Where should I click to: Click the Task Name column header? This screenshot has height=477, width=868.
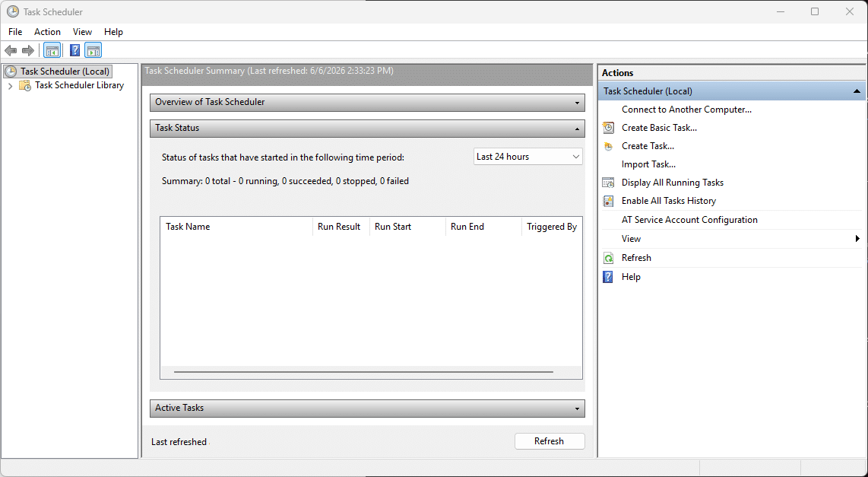tap(236, 227)
